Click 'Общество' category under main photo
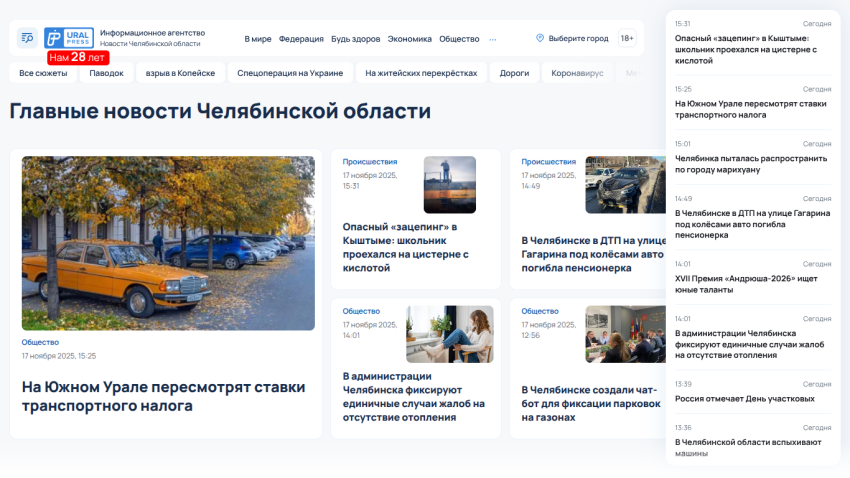This screenshot has width=850, height=478. [40, 342]
